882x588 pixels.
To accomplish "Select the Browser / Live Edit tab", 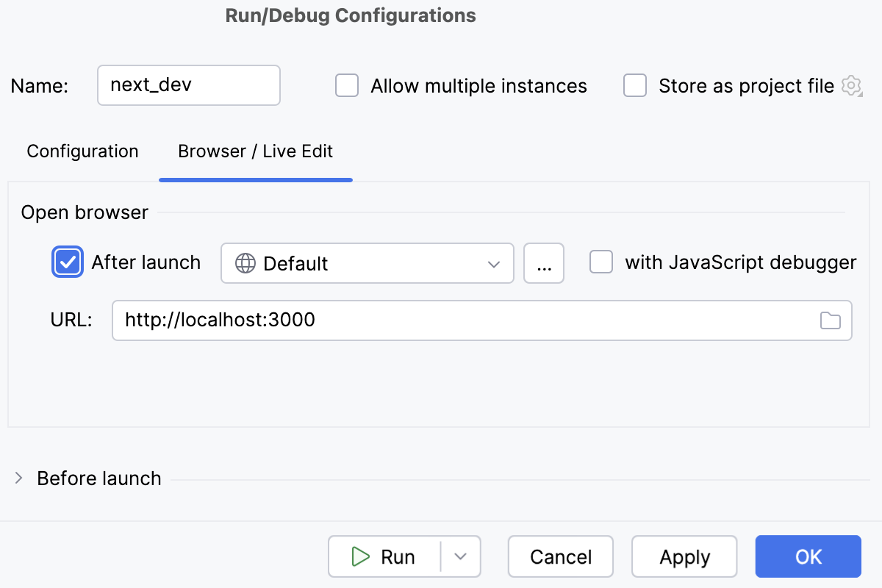I will 255,151.
